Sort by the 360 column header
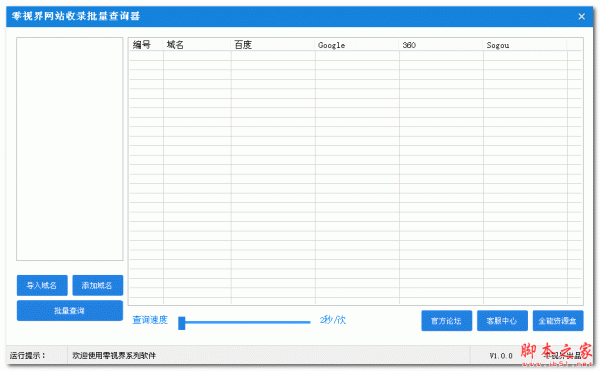This screenshot has height=371, width=600. tap(441, 45)
